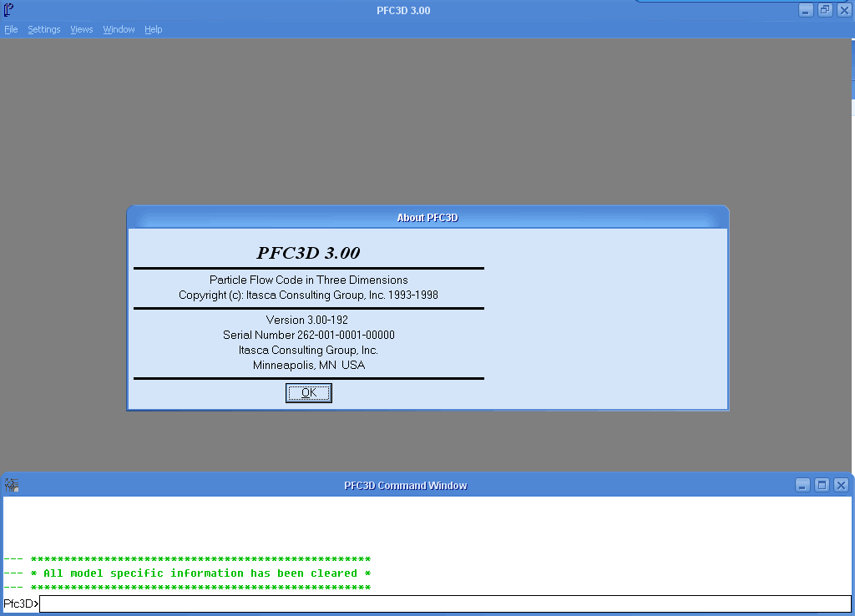
Task: Click the 'Pfc3D>' prompt label
Action: click(21, 604)
